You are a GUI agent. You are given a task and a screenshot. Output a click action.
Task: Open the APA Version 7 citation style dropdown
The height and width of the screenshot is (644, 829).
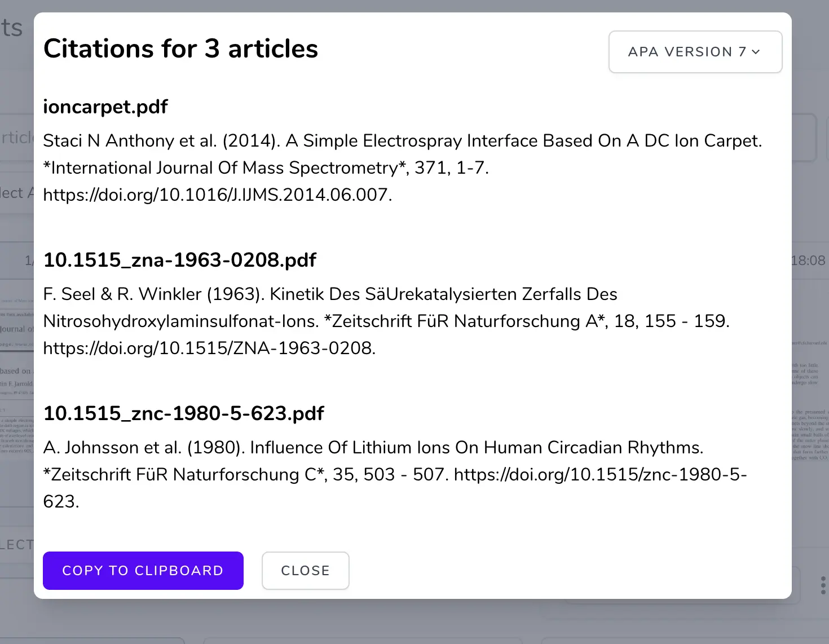pyautogui.click(x=695, y=52)
